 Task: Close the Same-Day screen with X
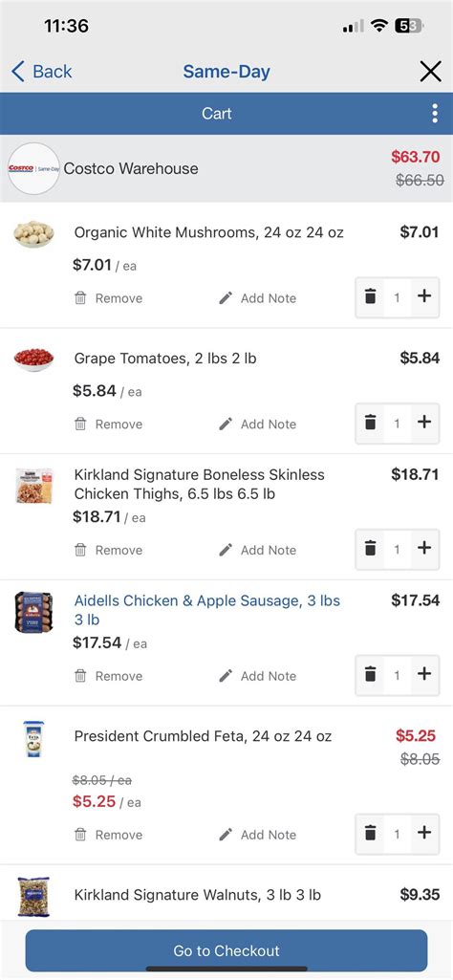point(430,72)
